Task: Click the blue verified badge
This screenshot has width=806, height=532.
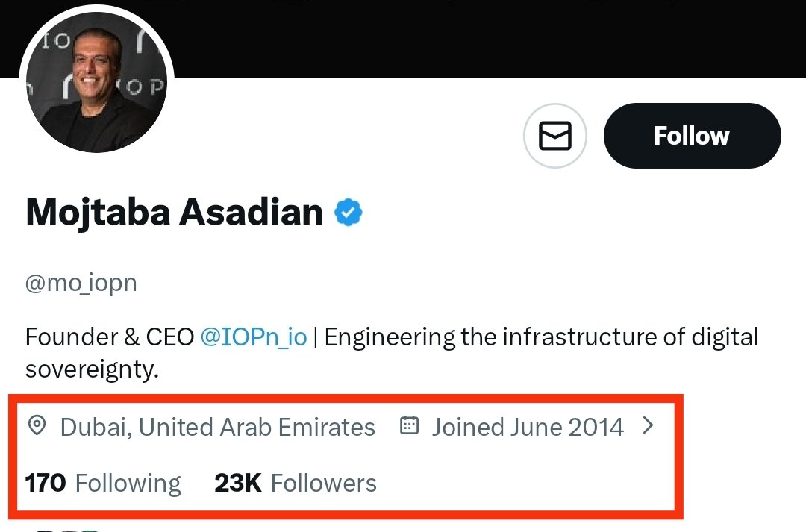Action: coord(348,213)
